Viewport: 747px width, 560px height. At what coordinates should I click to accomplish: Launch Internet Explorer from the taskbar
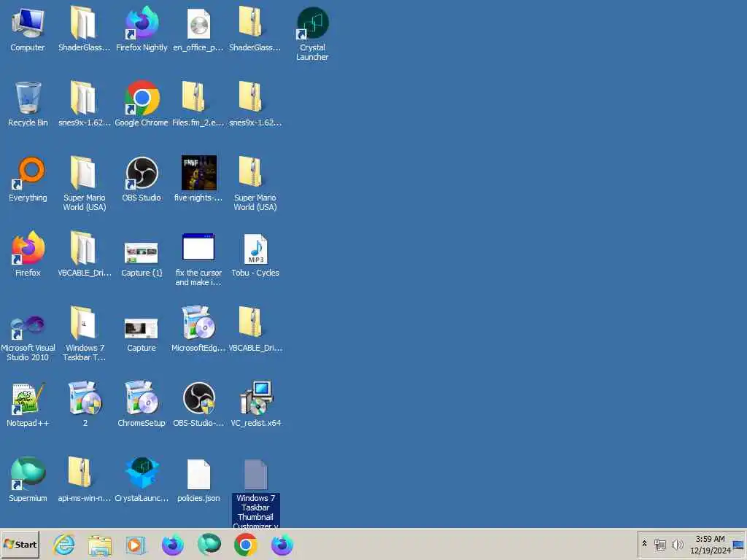click(64, 545)
